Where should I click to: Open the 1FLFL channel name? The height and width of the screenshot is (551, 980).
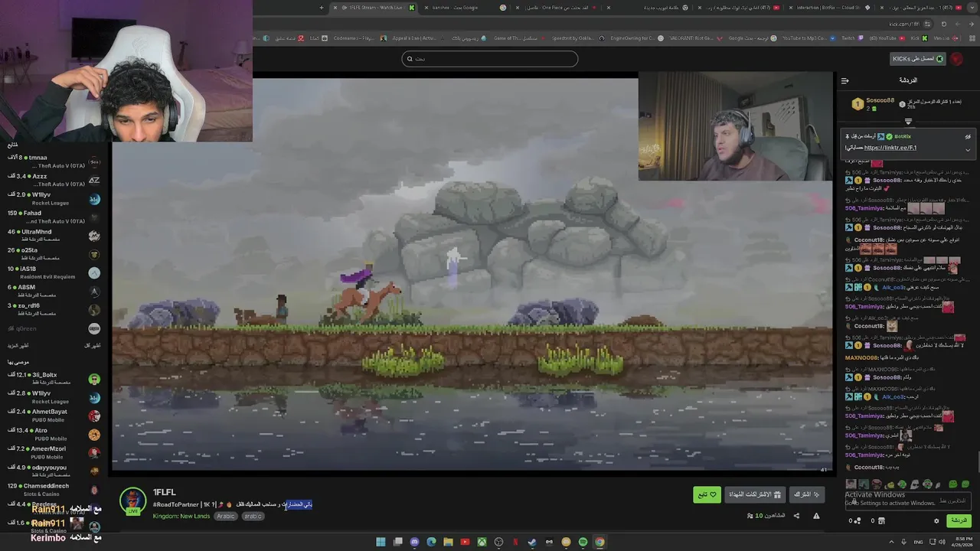pos(164,492)
